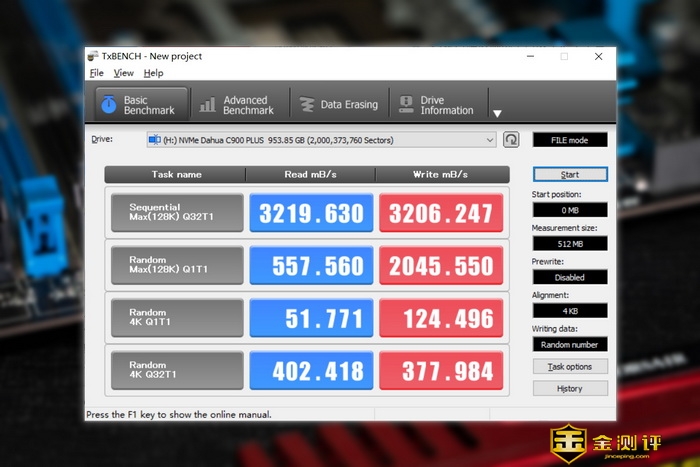Click the Prewrite Disabled field
This screenshot has height=467, width=700.
pyautogui.click(x=569, y=277)
